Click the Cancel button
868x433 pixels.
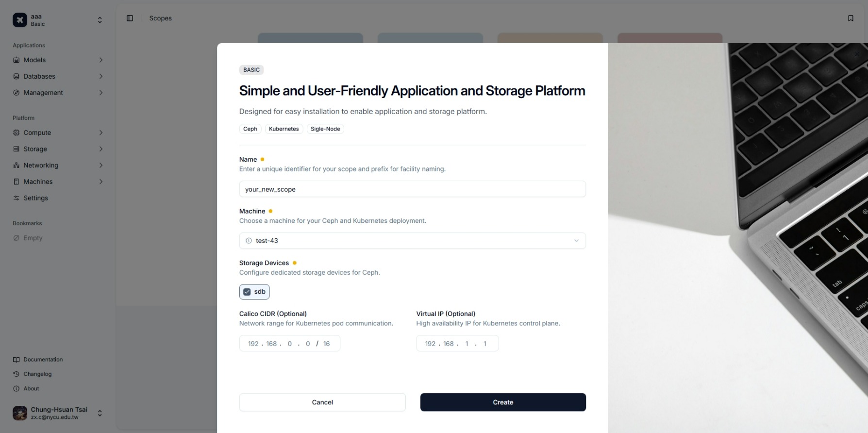point(322,402)
